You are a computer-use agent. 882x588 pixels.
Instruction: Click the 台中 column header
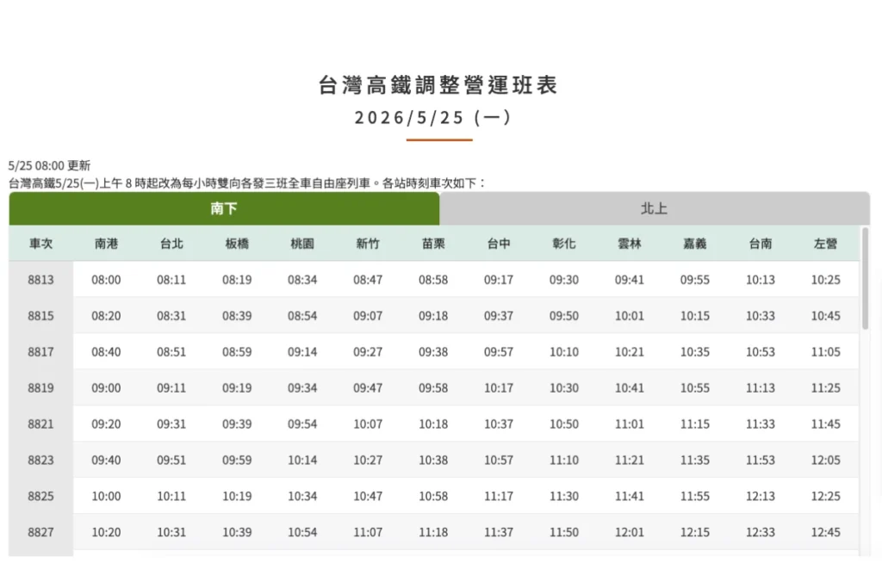click(499, 244)
